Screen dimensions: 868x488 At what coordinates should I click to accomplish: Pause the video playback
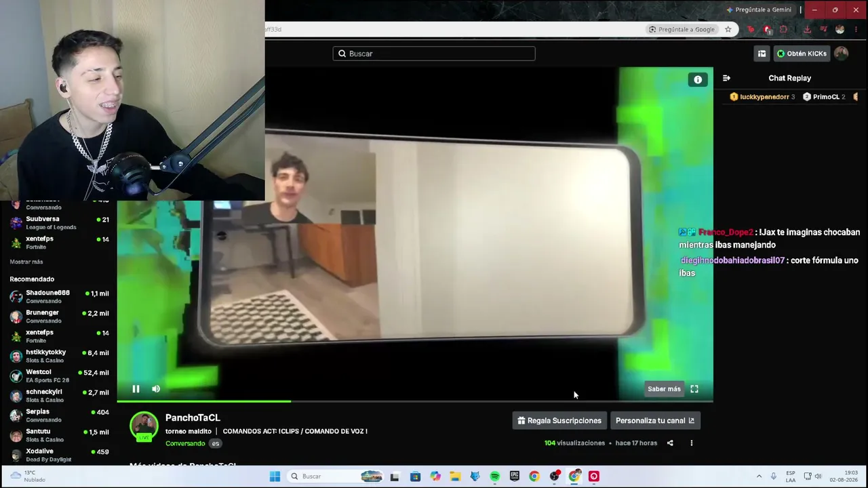[x=136, y=389]
